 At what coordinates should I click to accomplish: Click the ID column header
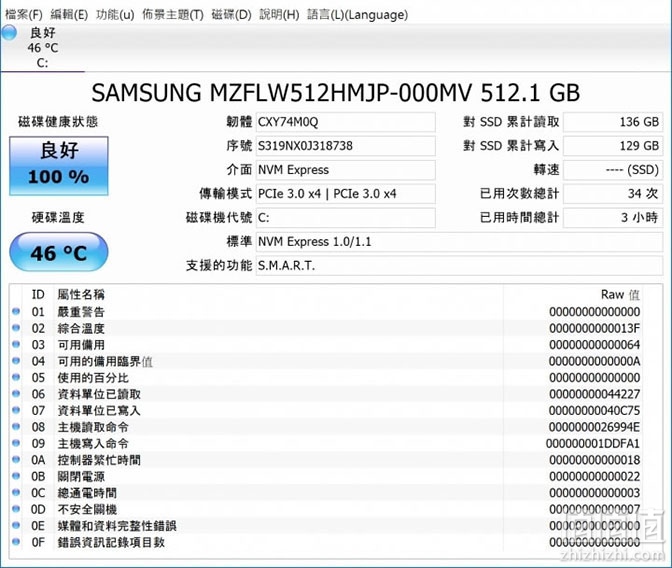coord(38,295)
